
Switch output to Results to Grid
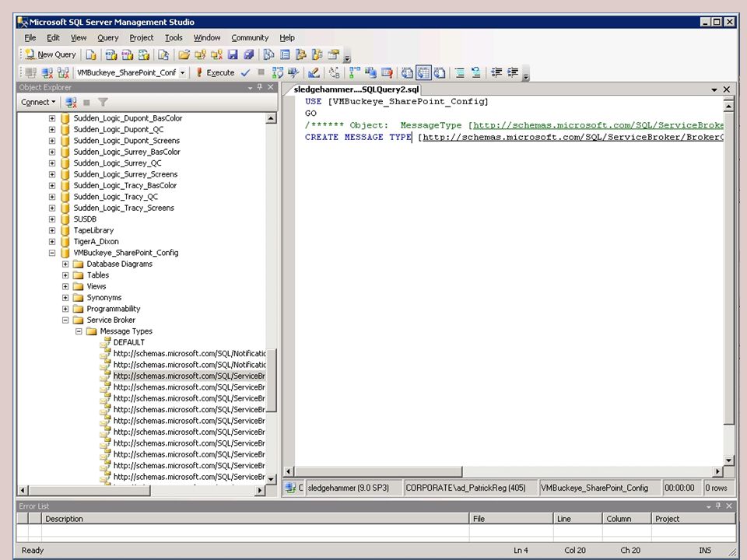423,73
